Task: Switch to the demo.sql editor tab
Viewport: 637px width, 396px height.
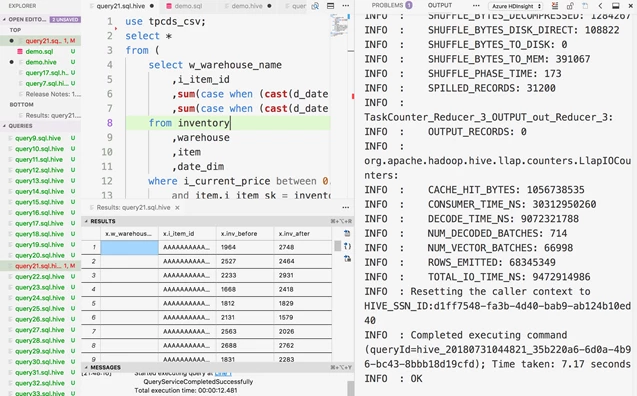Action: tap(188, 6)
